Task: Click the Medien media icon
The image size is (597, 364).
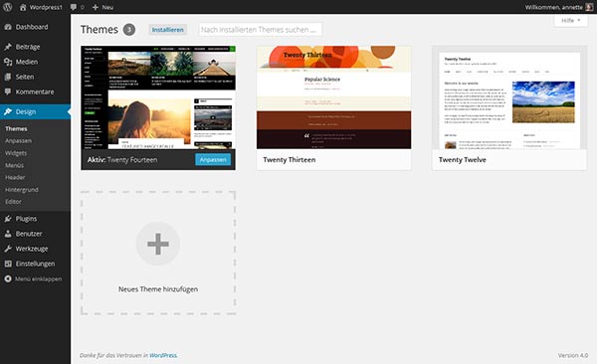Action: coord(8,62)
